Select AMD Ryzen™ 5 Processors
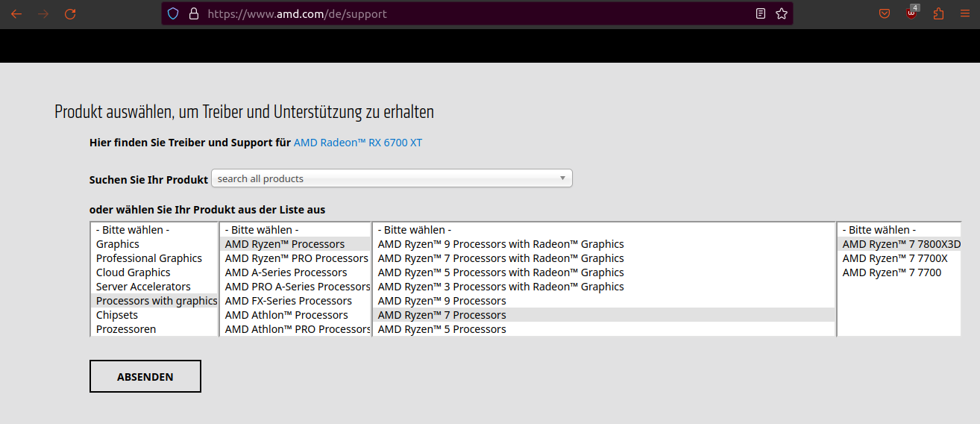This screenshot has width=980, height=424. click(604, 329)
